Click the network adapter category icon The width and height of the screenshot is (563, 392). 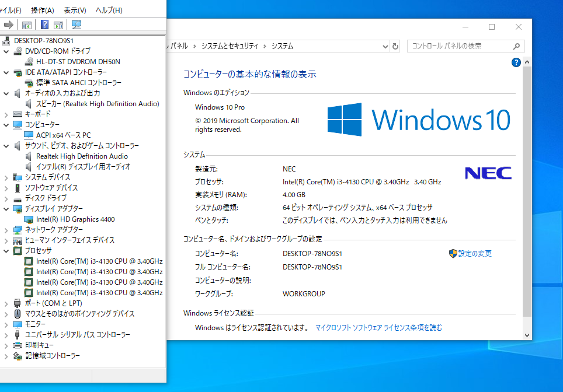pos(18,229)
